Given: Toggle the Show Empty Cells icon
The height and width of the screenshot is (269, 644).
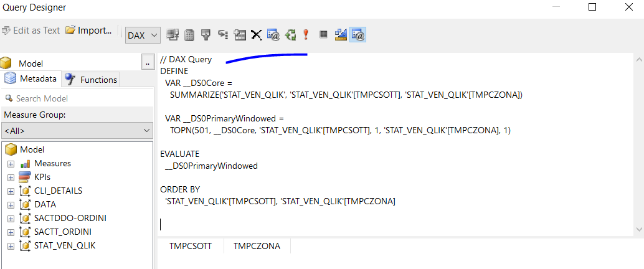Looking at the screenshot, I should click(206, 35).
